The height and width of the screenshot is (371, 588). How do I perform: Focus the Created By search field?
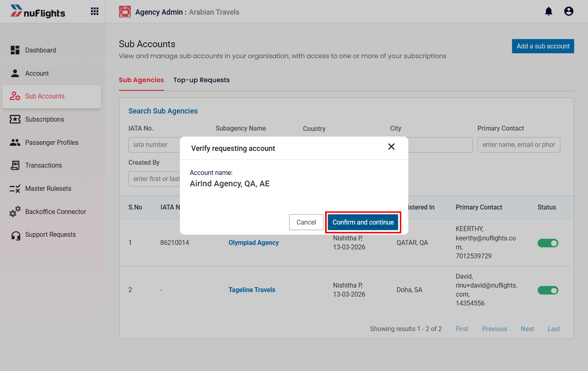point(154,179)
